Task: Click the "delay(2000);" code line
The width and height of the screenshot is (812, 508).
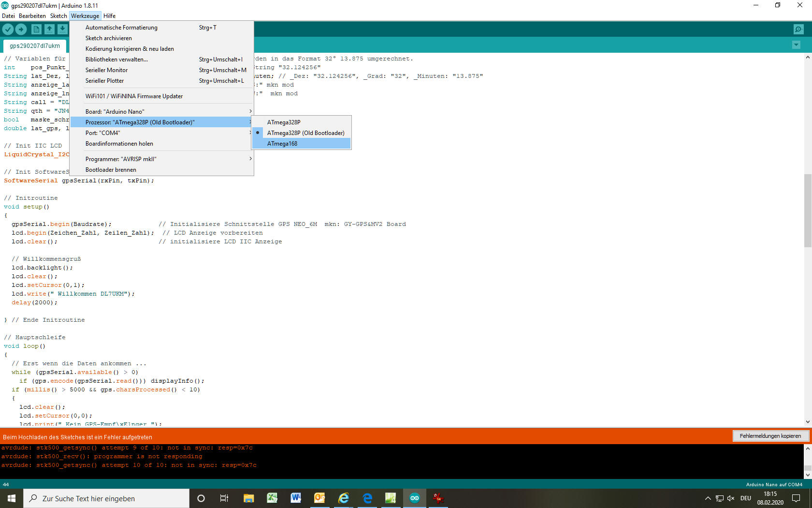Action: [34, 302]
